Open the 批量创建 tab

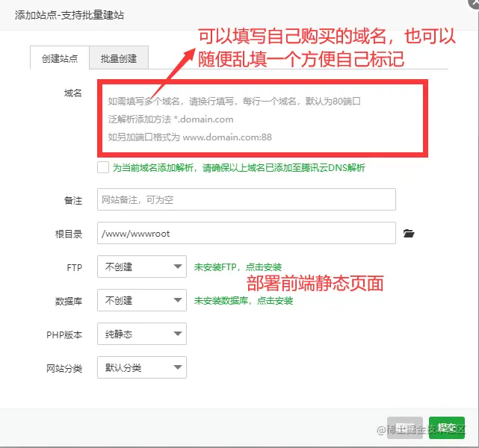pyautogui.click(x=119, y=58)
